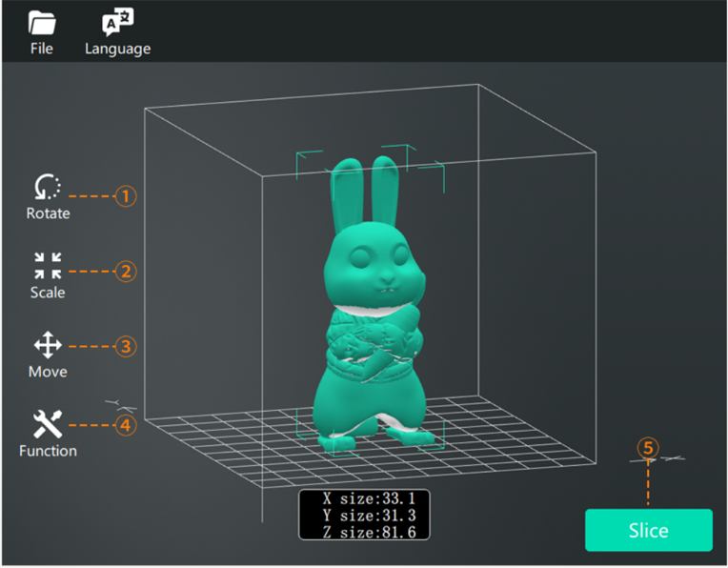Click the Slice button
This screenshot has width=728, height=568.
[x=648, y=530]
